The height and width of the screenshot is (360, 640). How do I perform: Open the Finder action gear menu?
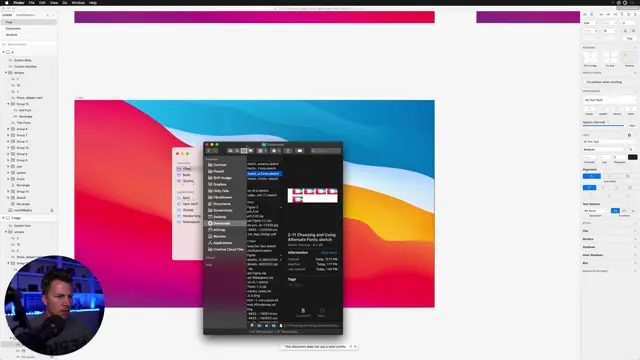276,151
